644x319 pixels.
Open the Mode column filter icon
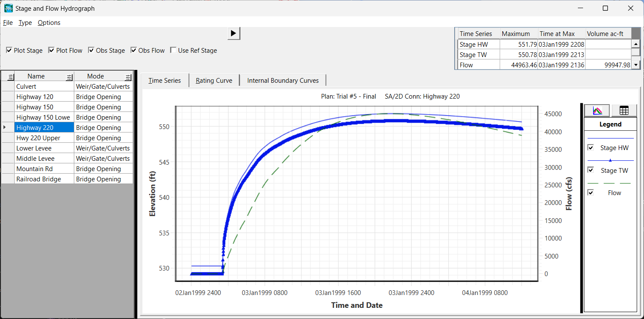128,77
